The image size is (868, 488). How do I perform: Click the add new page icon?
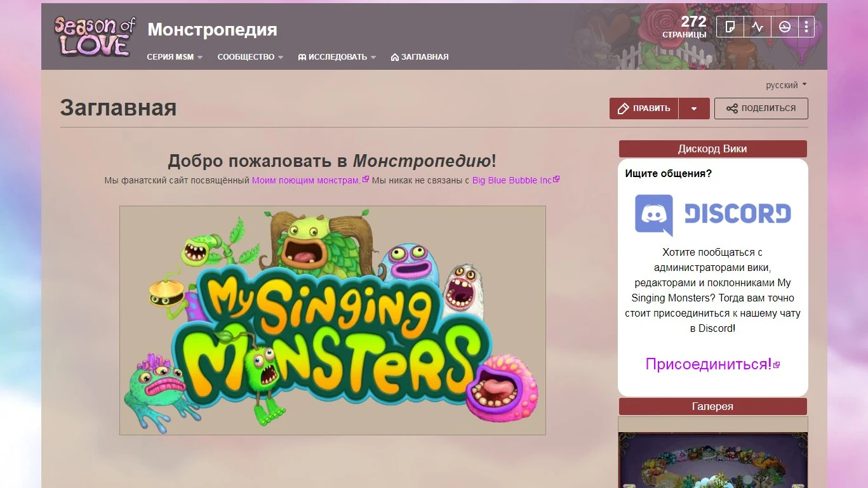(730, 27)
